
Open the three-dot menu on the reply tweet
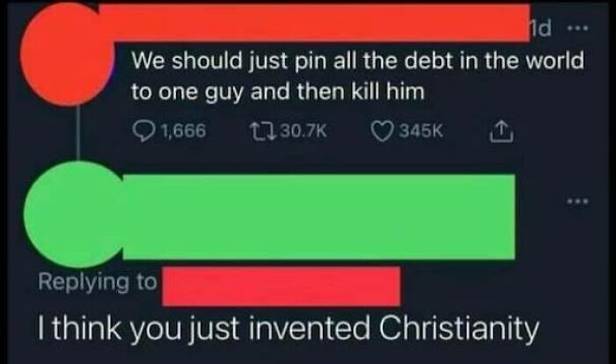point(577,201)
